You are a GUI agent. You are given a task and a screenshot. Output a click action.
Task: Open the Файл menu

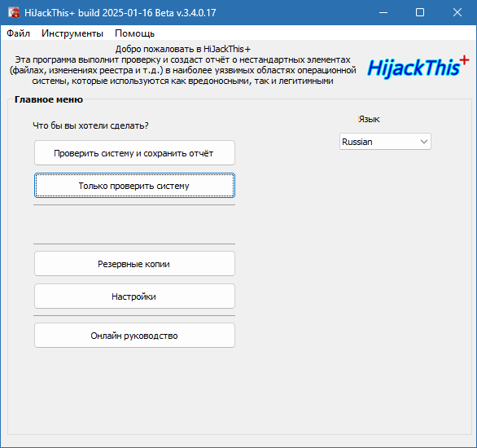click(18, 33)
